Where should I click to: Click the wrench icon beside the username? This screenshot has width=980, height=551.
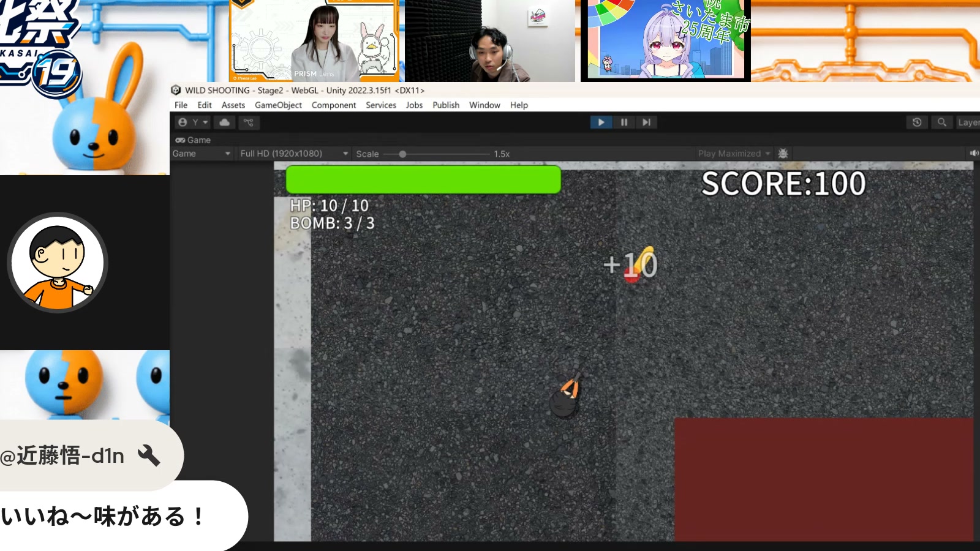[x=148, y=455]
